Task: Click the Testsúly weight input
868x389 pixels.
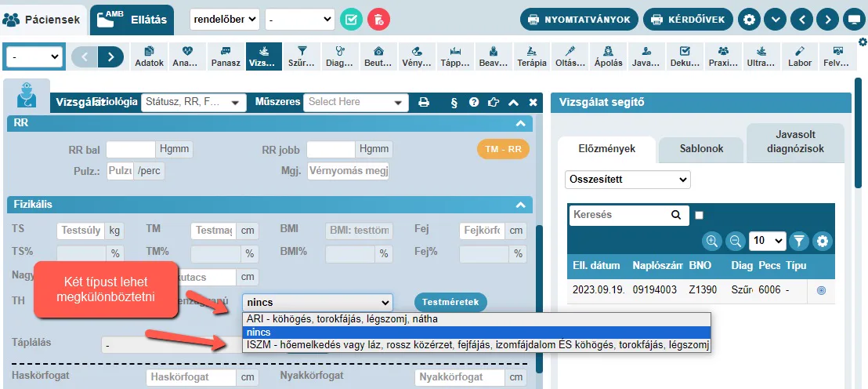Action: pyautogui.click(x=81, y=230)
